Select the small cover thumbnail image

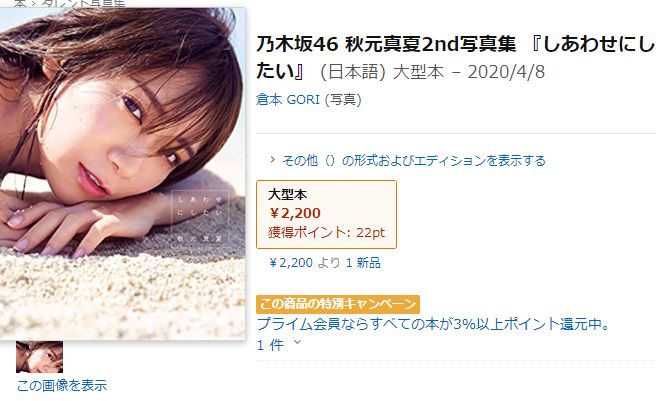[39, 357]
